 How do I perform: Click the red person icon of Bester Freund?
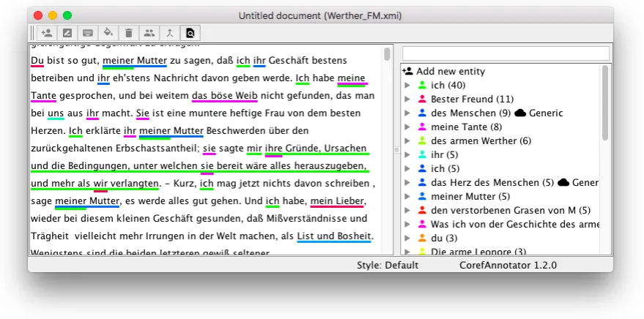pyautogui.click(x=422, y=100)
